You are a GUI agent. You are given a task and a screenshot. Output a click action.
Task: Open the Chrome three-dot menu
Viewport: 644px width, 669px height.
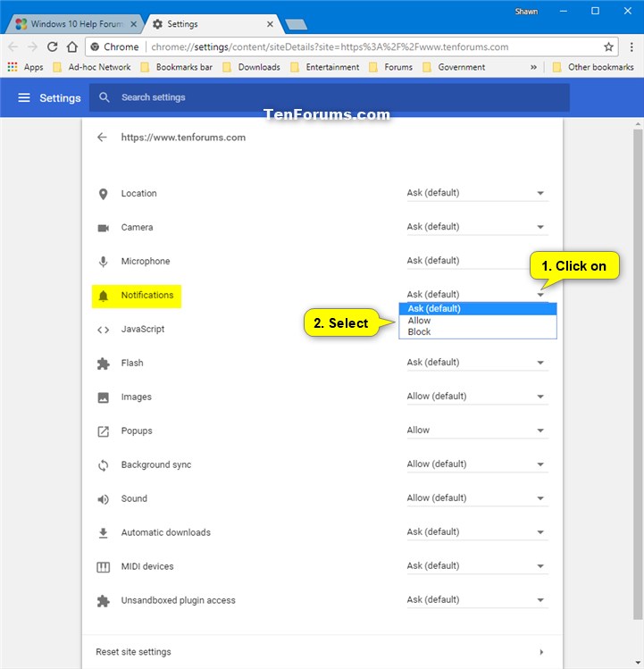click(x=631, y=47)
